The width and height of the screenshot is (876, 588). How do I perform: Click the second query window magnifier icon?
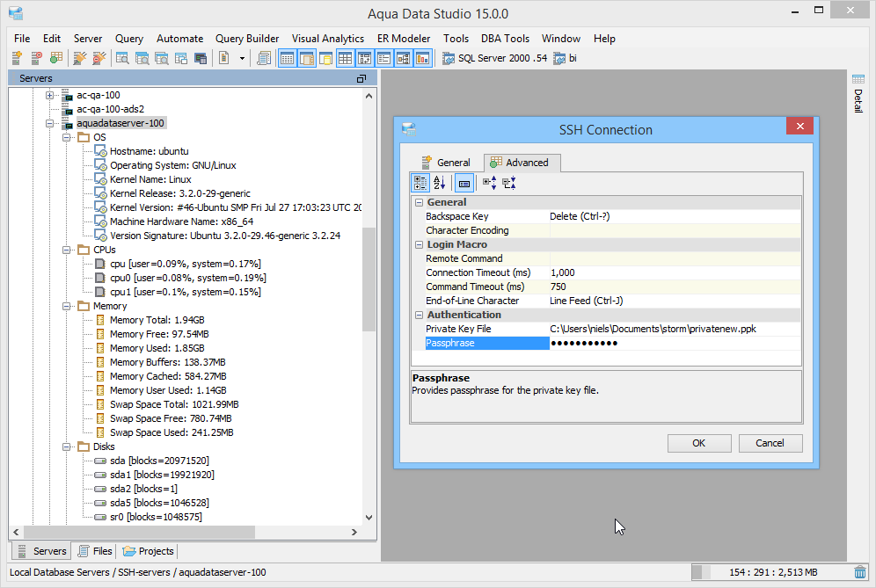point(142,58)
